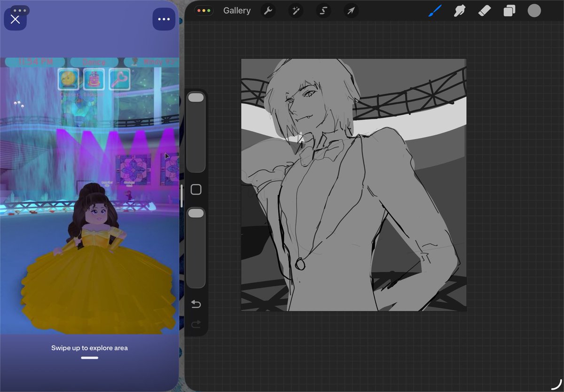Open the Actions wrench menu
The height and width of the screenshot is (392, 564).
[x=268, y=10]
